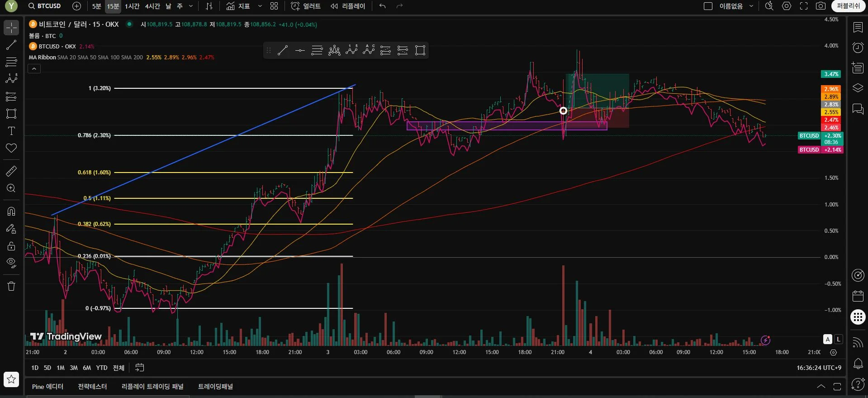Click the layout square next to 이름없음
Screen dimensions: 868x398
click(x=708, y=6)
